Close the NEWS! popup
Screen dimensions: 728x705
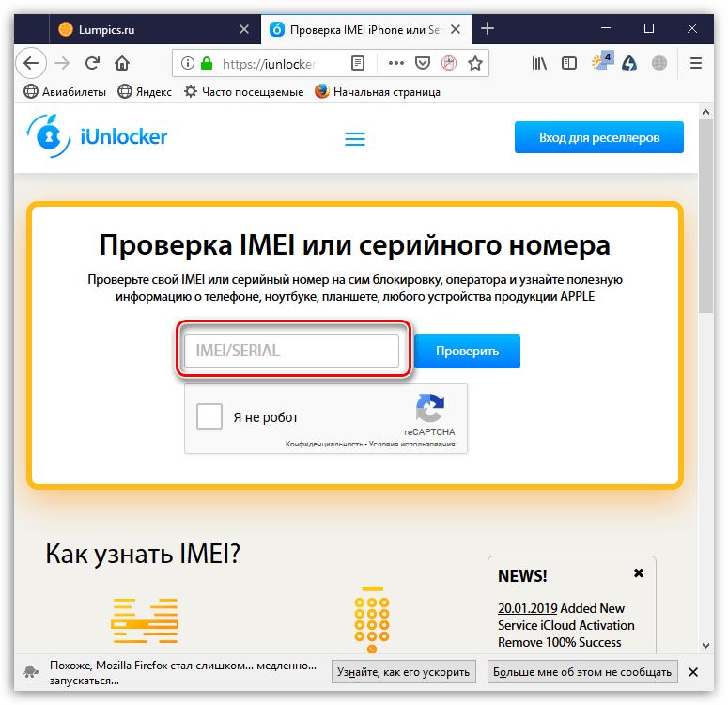tap(639, 573)
